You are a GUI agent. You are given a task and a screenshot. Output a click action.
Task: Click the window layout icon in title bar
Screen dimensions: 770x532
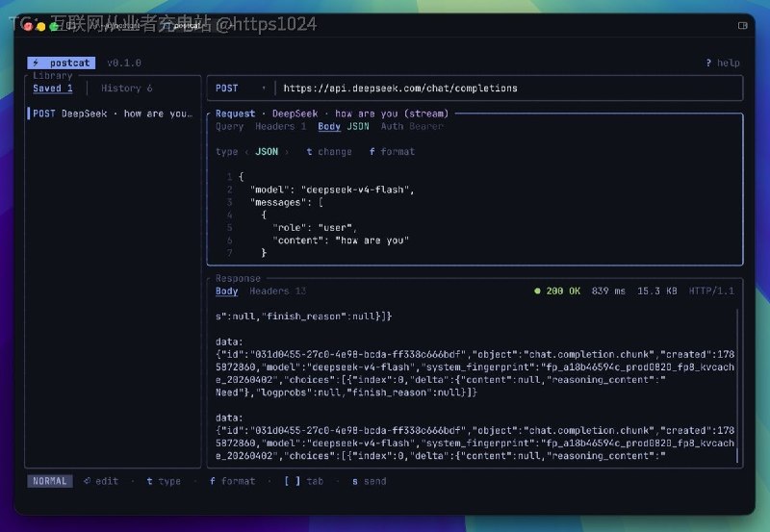click(742, 26)
